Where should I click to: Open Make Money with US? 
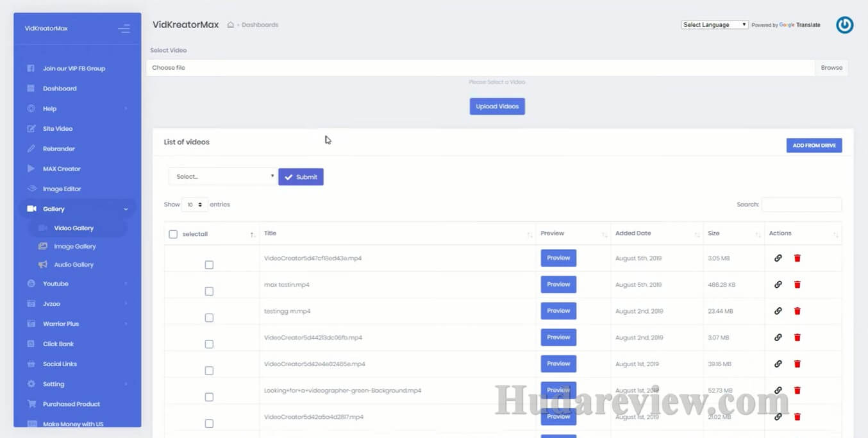pos(73,424)
